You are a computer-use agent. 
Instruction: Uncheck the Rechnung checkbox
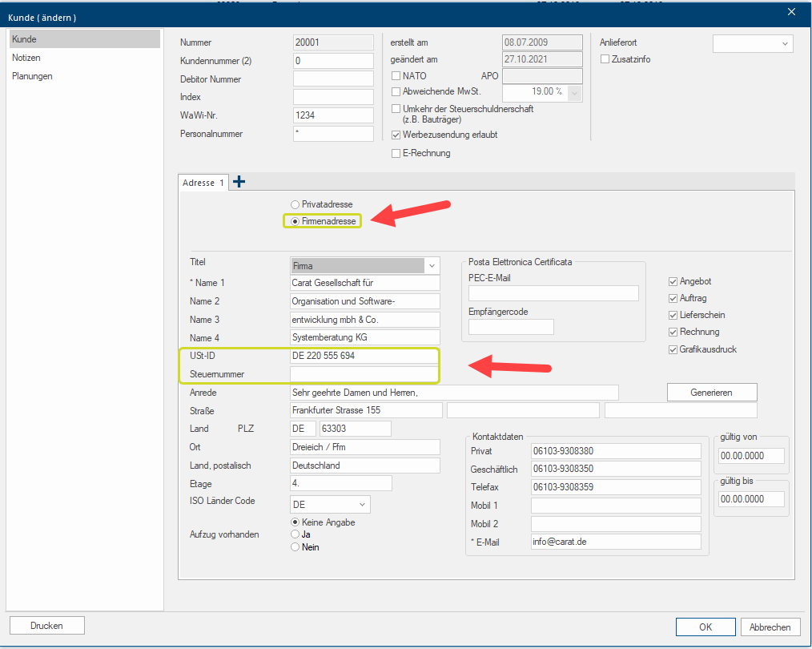tap(673, 332)
